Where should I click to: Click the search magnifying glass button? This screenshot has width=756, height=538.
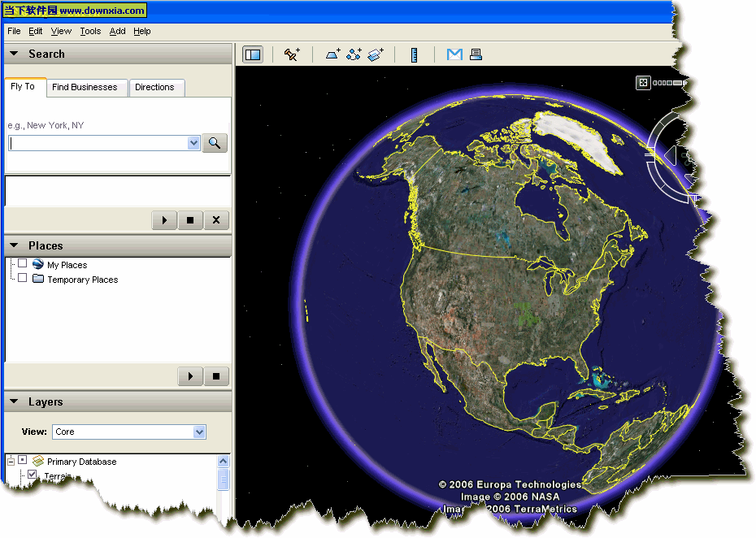tap(215, 143)
